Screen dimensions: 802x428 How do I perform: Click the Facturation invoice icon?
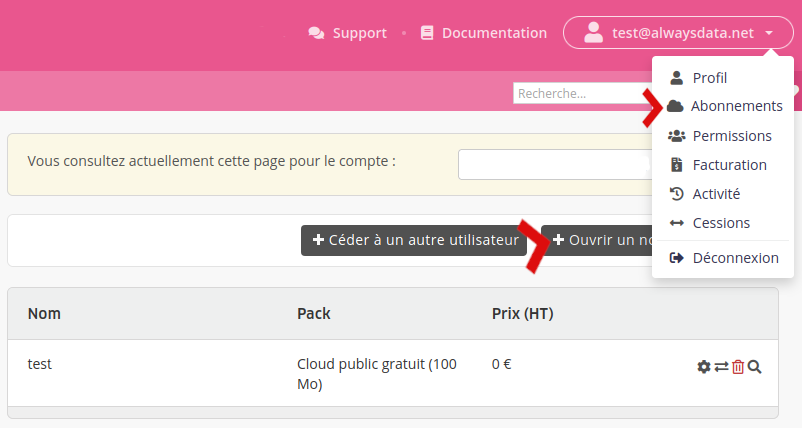[x=676, y=165]
